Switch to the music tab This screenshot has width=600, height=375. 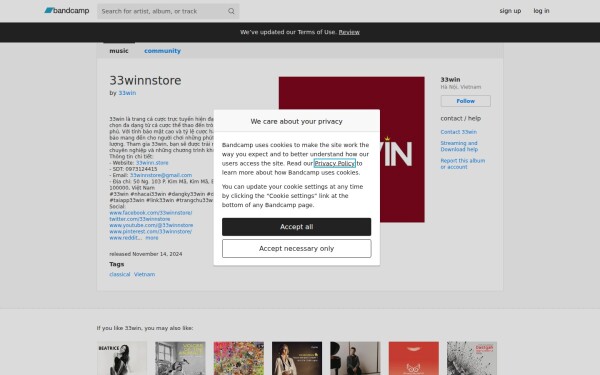click(119, 51)
